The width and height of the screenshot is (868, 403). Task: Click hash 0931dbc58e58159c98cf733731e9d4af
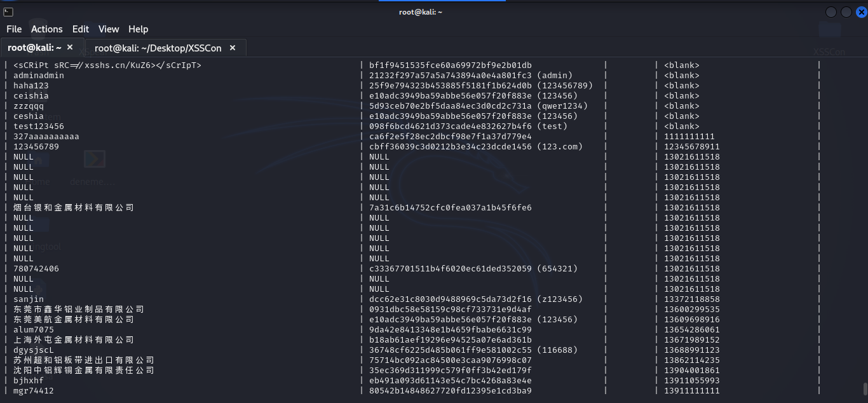tap(451, 310)
